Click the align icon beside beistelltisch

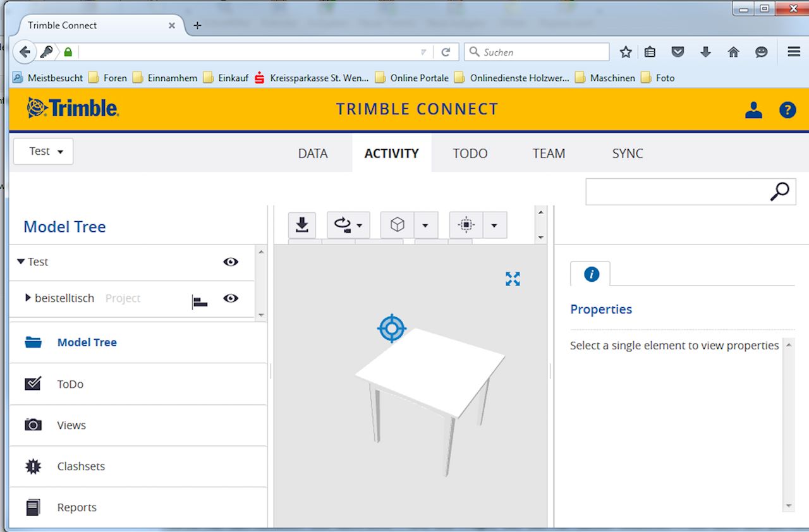pos(200,302)
